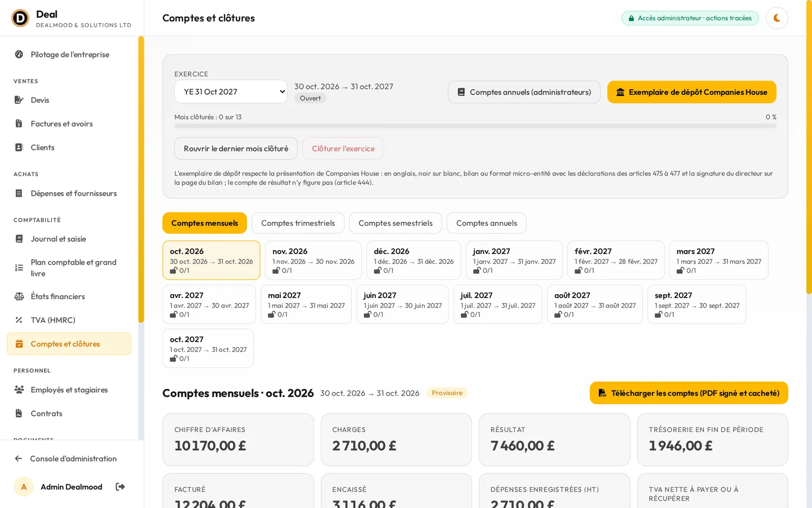Switch to Comptes annuels tab

tap(487, 223)
